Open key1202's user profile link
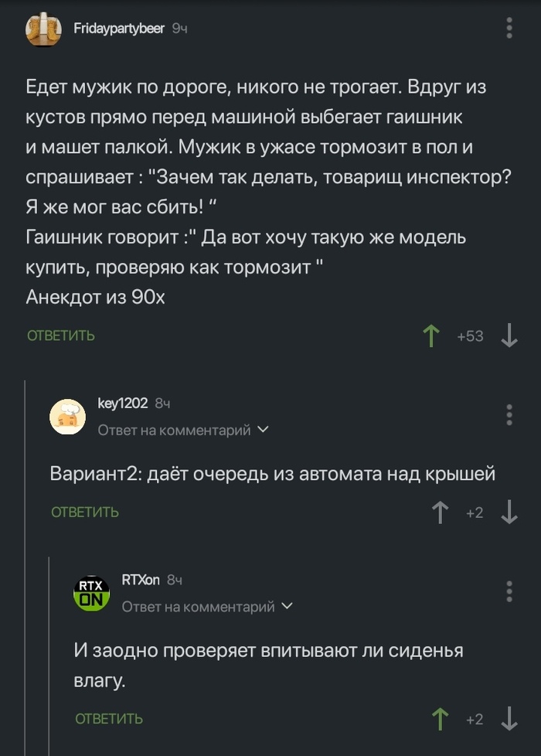 (x=123, y=403)
